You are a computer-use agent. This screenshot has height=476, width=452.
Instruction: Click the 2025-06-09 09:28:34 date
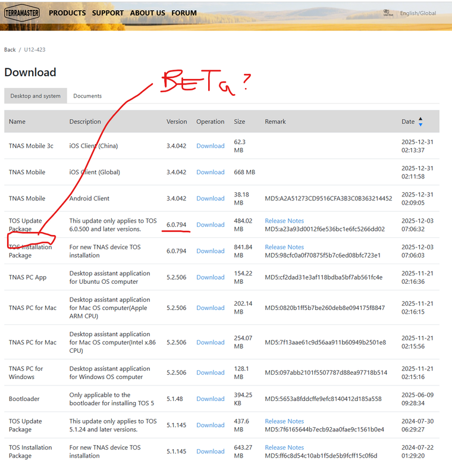[418, 399]
